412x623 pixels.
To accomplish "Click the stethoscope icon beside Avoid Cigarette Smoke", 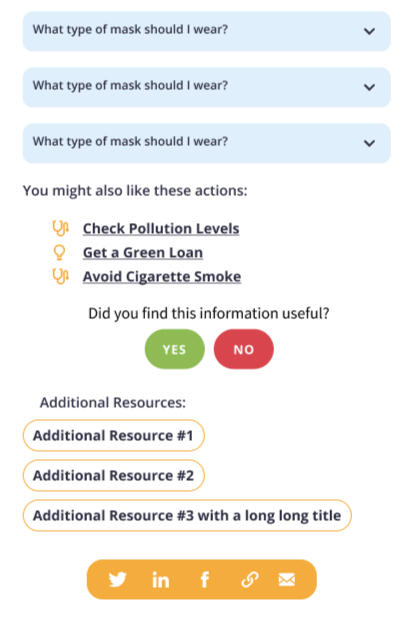I will point(60,277).
